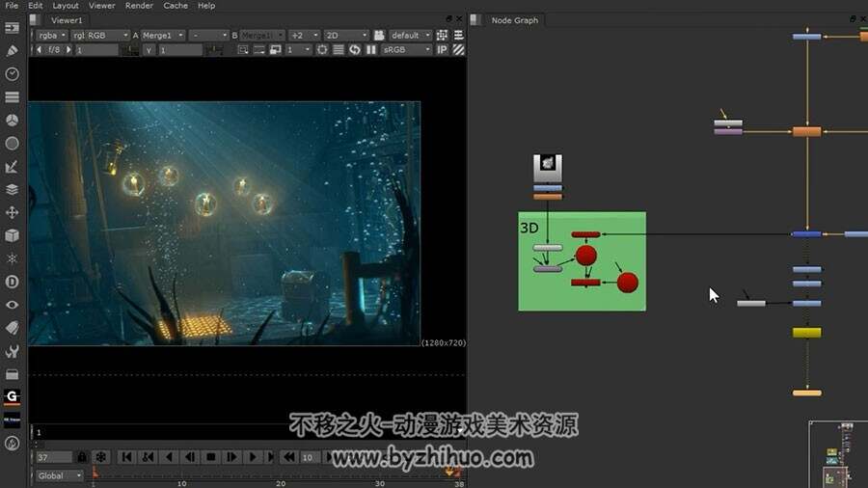This screenshot has height=488, width=868.
Task: Open the Deep nodes D icon
Action: click(x=12, y=282)
